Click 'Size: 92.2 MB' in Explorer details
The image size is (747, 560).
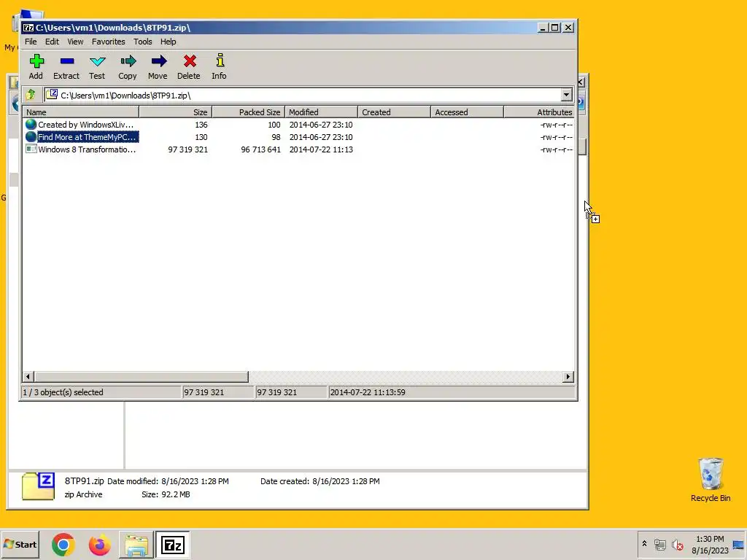(x=166, y=494)
